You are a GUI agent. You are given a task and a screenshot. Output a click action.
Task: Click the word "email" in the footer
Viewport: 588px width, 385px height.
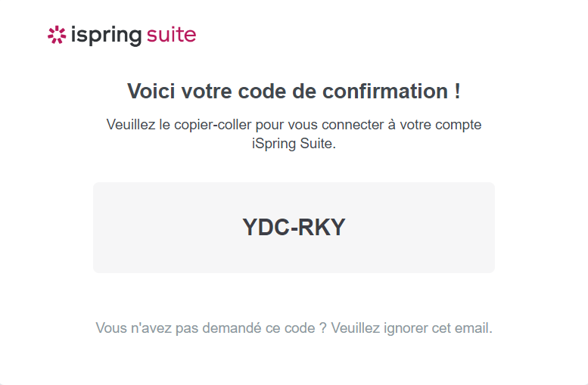tap(474, 328)
